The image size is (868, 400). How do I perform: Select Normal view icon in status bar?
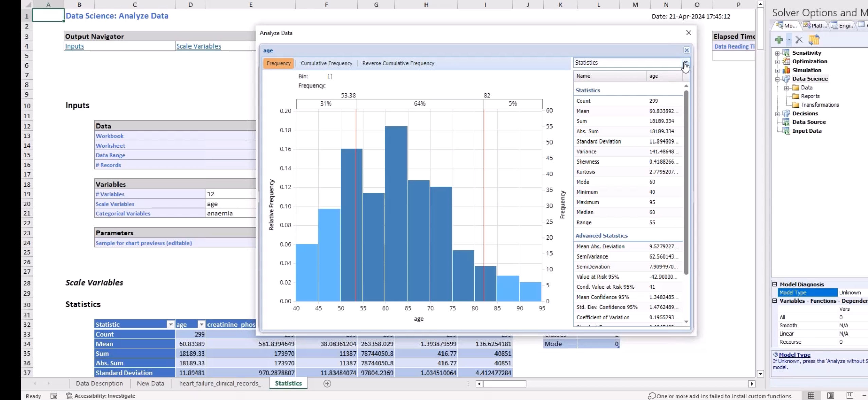click(x=811, y=396)
